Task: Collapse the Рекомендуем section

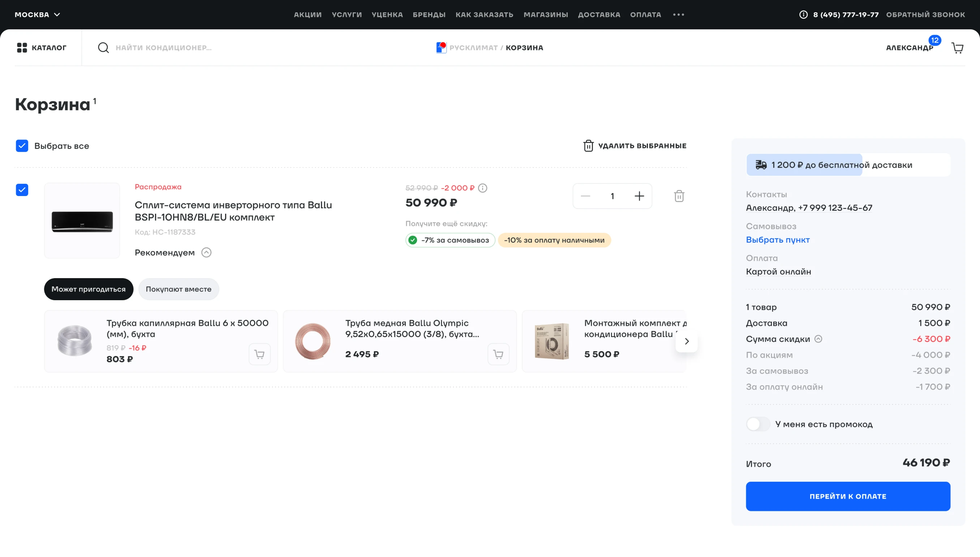Action: point(206,252)
